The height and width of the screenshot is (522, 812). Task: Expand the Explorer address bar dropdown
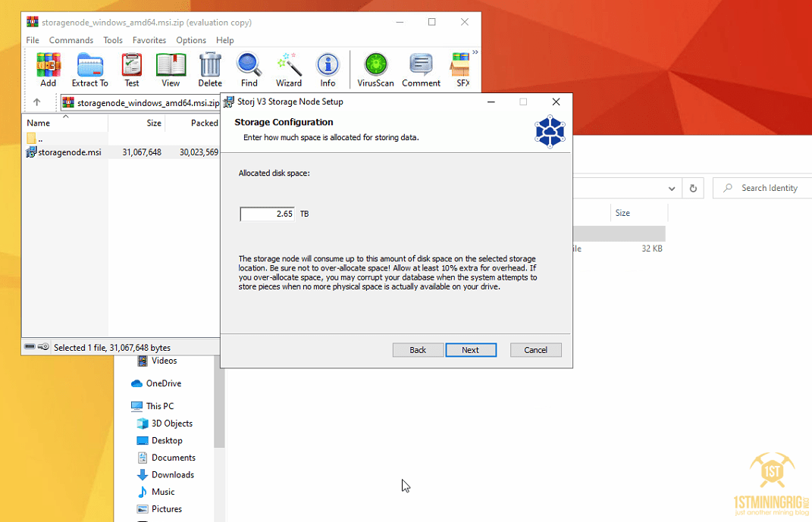point(672,189)
